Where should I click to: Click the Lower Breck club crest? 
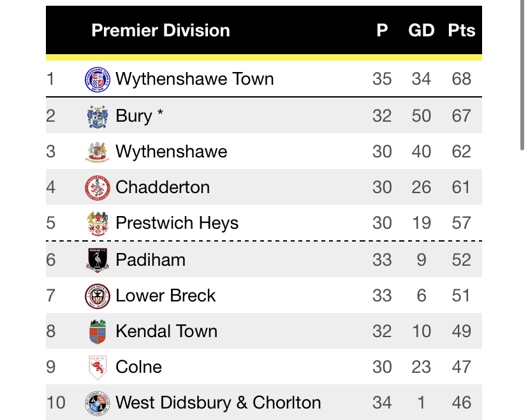point(98,296)
